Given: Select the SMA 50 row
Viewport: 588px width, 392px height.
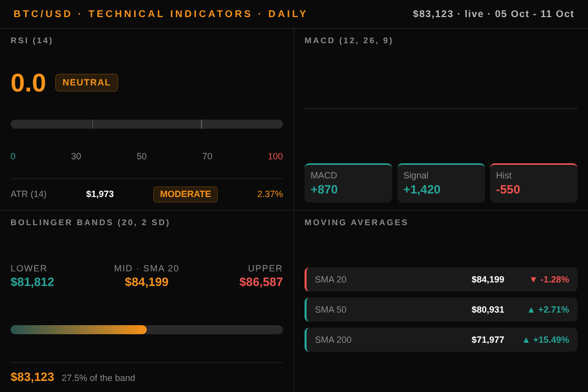Looking at the screenshot, I should (x=441, y=310).
